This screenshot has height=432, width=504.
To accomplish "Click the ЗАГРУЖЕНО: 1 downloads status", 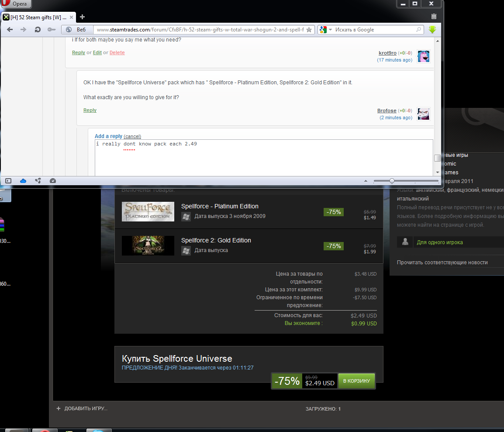I will (323, 409).
